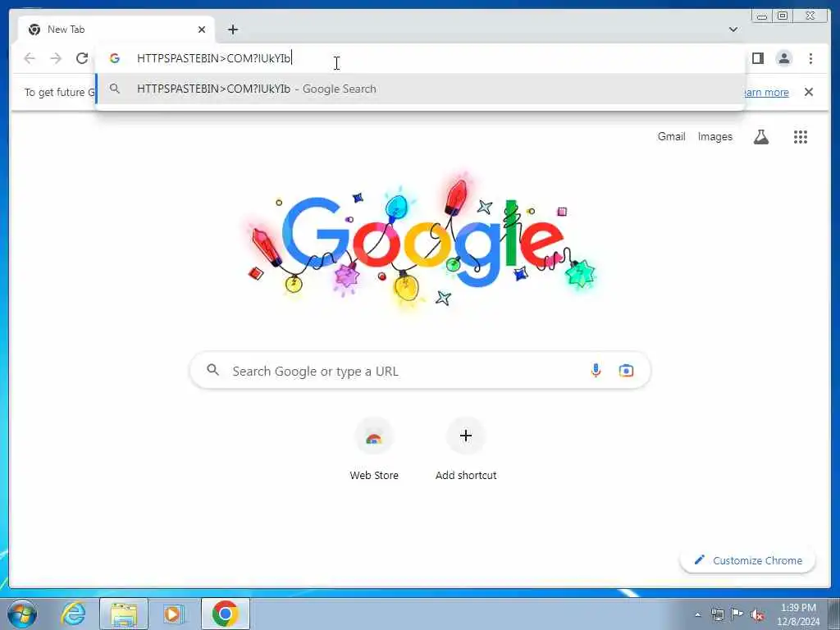Go forward using the forward arrow
The image size is (840, 630).
(x=56, y=58)
